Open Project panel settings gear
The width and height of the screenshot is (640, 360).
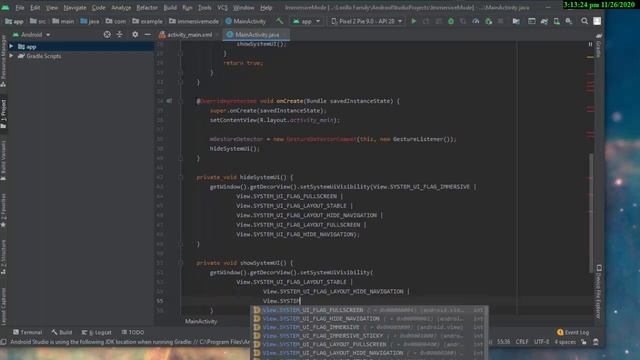point(135,35)
